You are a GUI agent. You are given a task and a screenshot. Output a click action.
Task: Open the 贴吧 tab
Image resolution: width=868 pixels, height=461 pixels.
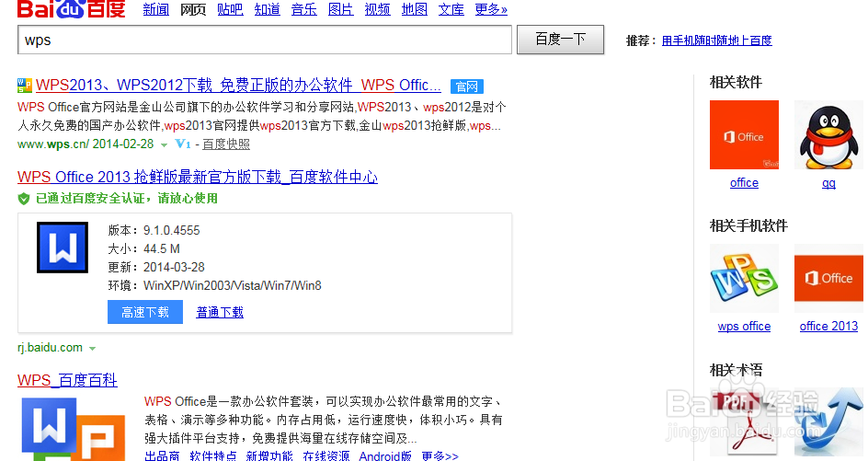[x=230, y=9]
